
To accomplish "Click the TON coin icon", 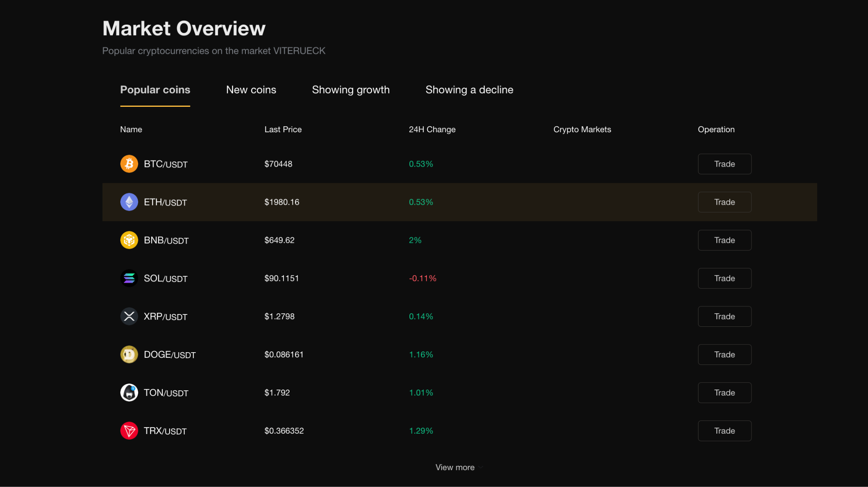I will (x=129, y=393).
